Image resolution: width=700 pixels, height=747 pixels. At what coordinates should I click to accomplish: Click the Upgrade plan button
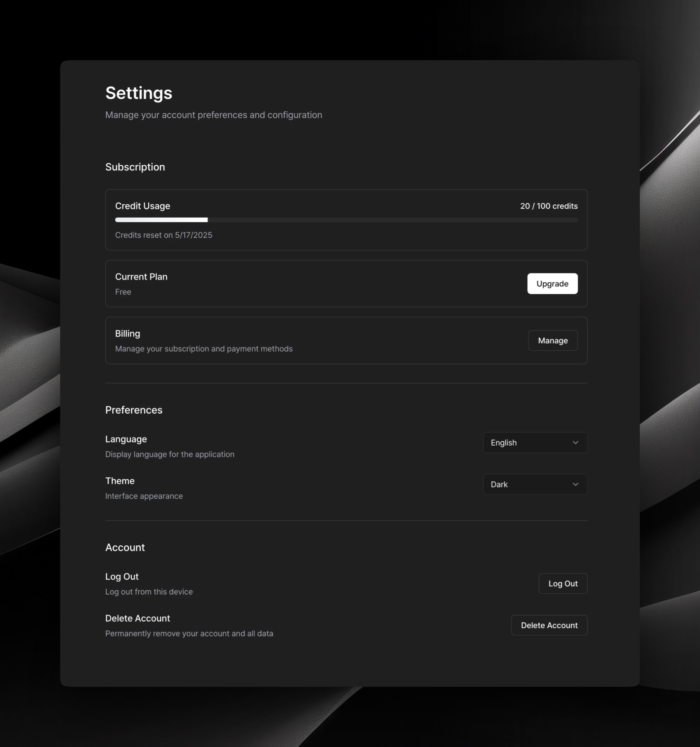[552, 284]
